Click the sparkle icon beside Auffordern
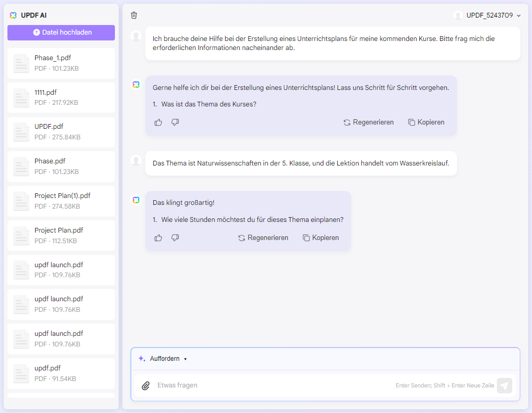Screen dimensions: 532x413 [142, 359]
